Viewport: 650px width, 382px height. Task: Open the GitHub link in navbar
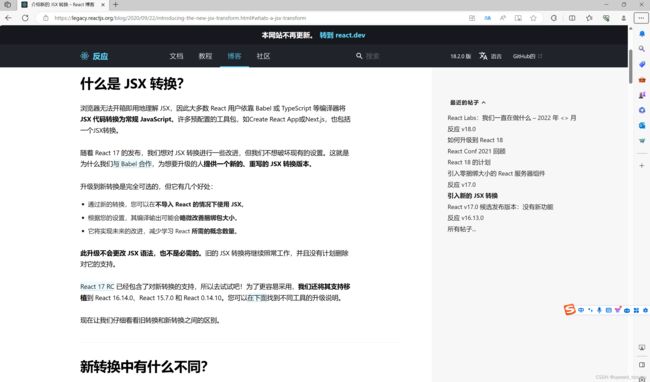click(527, 56)
